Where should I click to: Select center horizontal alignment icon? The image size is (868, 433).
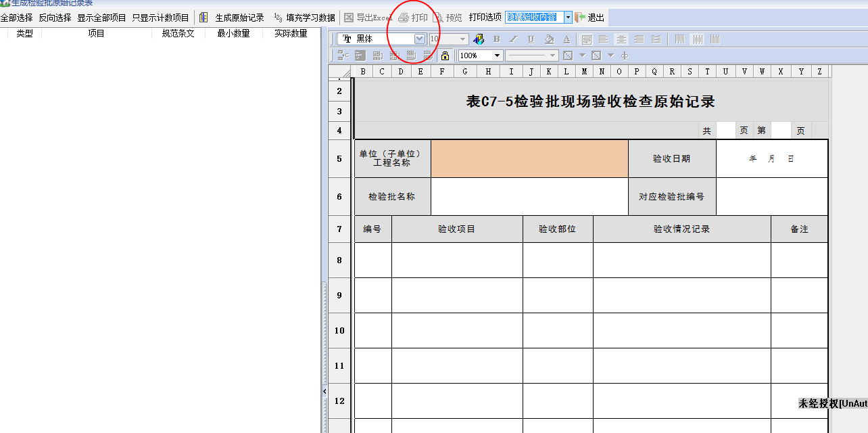[621, 39]
